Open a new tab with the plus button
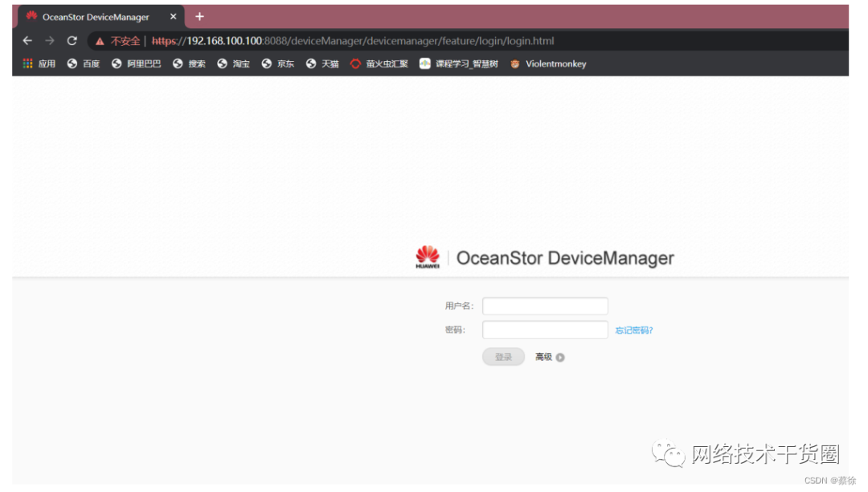 (x=199, y=17)
